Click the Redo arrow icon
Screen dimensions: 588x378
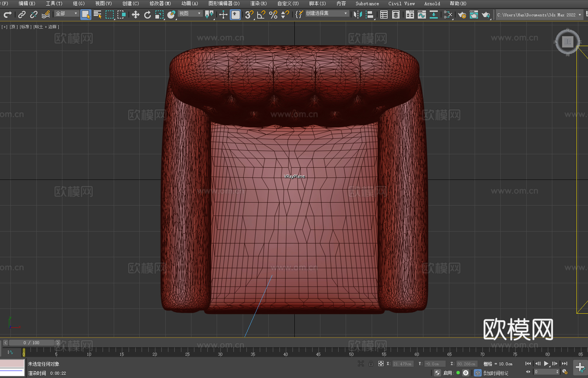(x=7, y=14)
